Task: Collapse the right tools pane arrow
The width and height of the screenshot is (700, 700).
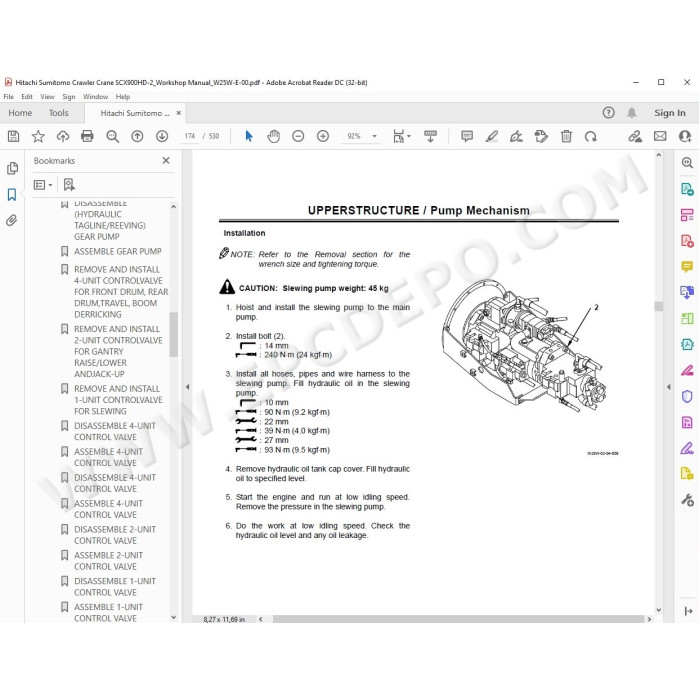Action: (668, 387)
